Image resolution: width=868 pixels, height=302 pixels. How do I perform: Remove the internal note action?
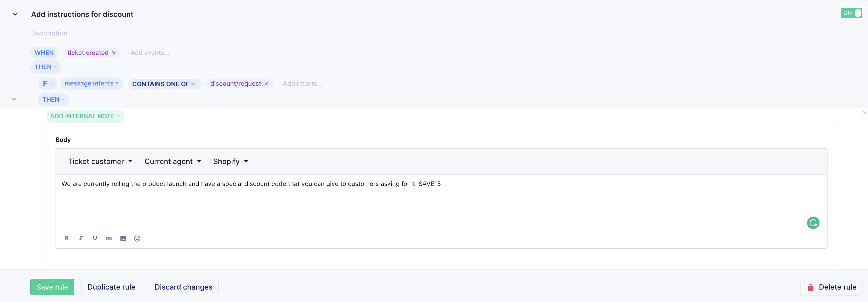pyautogui.click(x=864, y=113)
